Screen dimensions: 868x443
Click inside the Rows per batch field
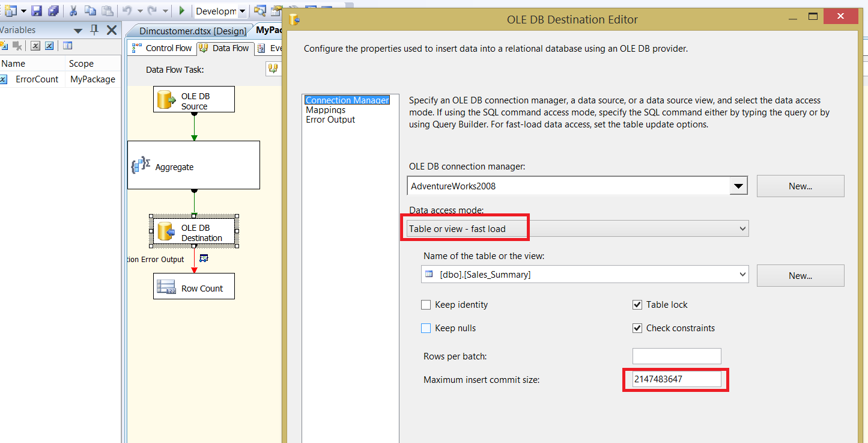point(676,356)
